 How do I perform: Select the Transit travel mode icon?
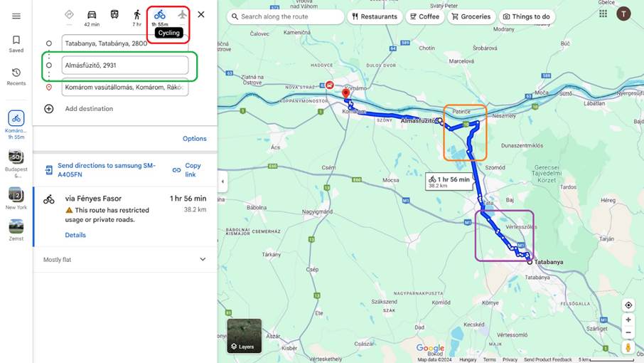tap(114, 14)
